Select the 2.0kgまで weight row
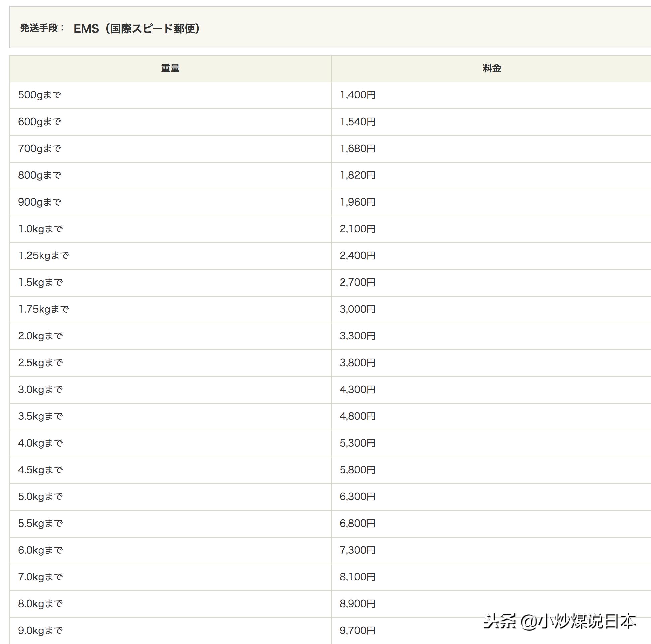Viewport: 651px width, 644px height. [x=41, y=335]
